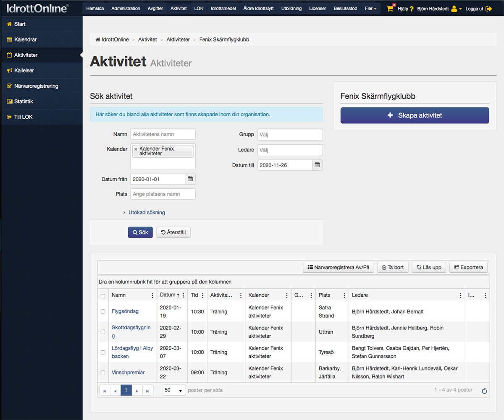Screen dimensions: 504x420
Task: Open the Datum från calendar picker icon
Action: tap(190, 179)
